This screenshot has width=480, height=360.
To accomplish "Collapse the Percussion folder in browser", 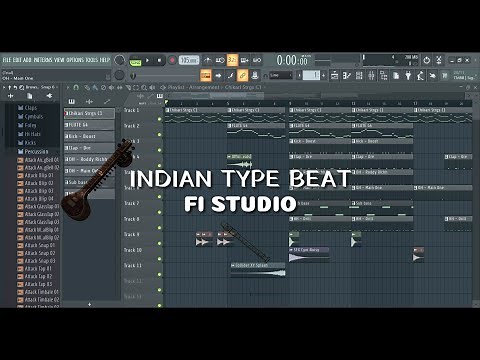I will [33, 151].
